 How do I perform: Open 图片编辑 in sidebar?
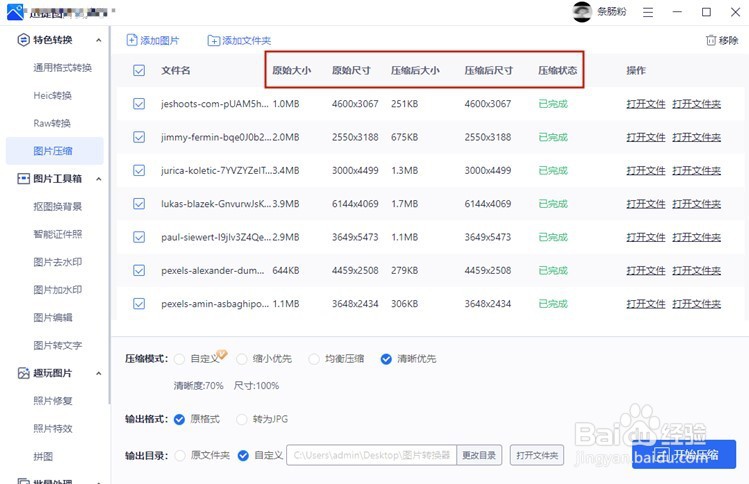[53, 318]
